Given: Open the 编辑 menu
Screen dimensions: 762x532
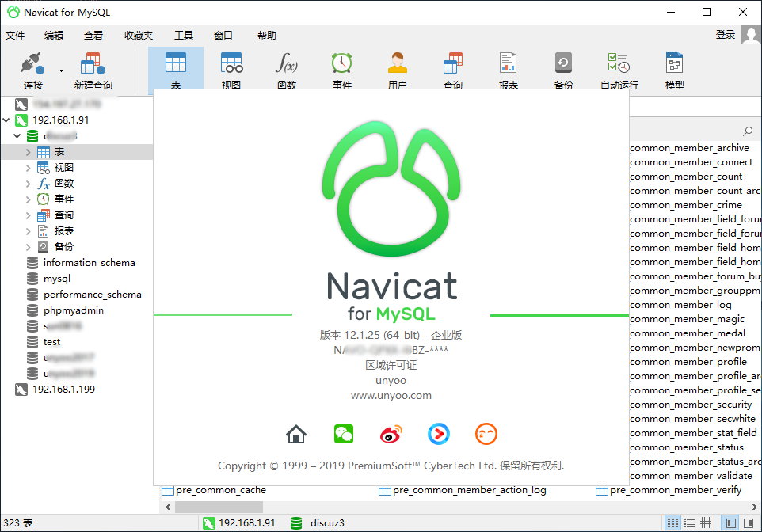Looking at the screenshot, I should [x=54, y=35].
